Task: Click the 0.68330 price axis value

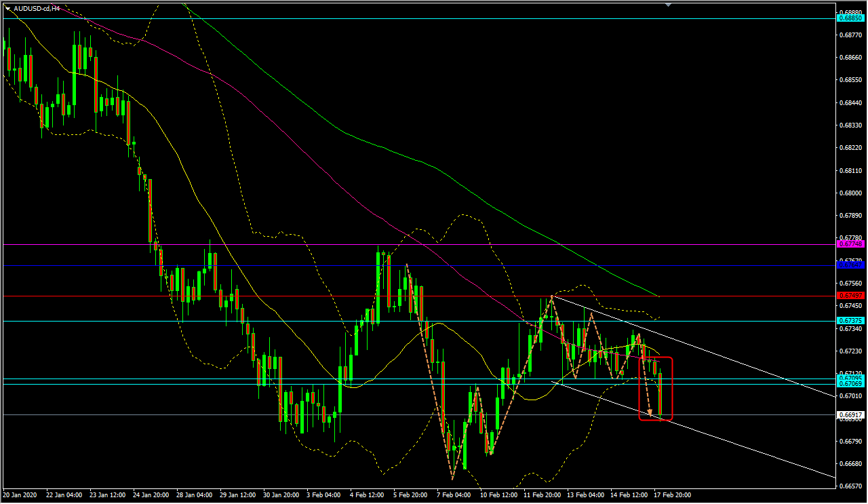Action: 850,125
